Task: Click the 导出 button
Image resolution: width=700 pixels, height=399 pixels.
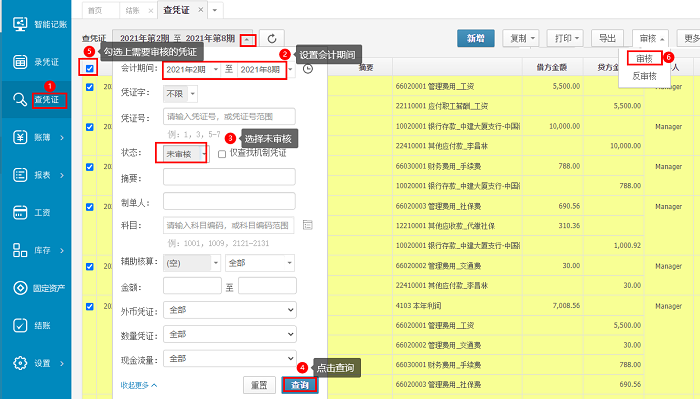Action: tap(608, 38)
